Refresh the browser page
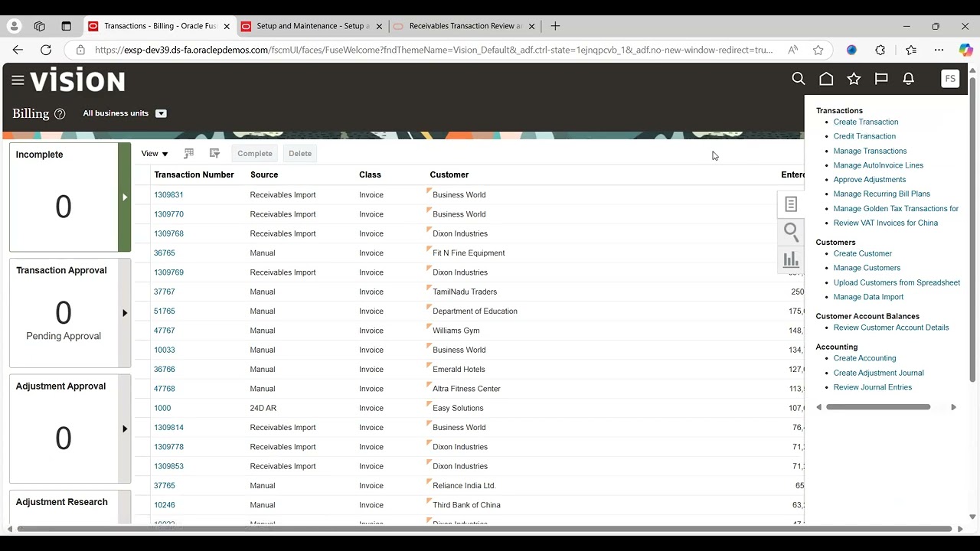Image resolution: width=980 pixels, height=551 pixels. click(46, 50)
